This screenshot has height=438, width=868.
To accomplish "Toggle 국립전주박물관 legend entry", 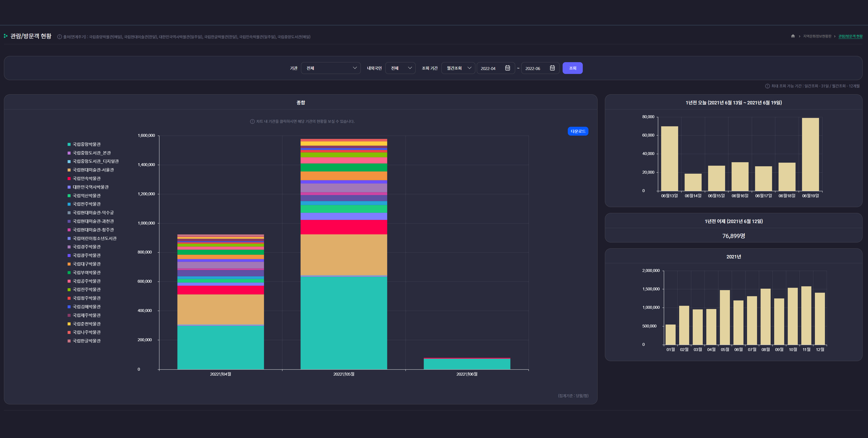I will 84,204.
